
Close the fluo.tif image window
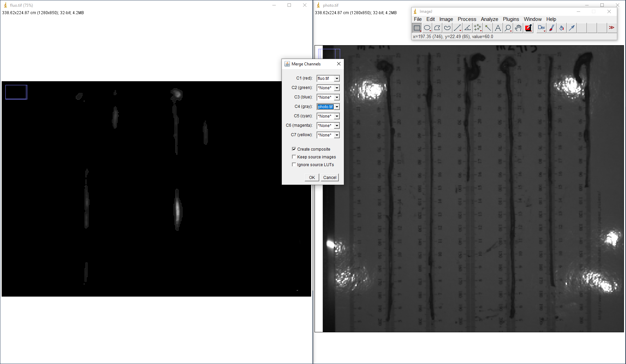click(305, 5)
